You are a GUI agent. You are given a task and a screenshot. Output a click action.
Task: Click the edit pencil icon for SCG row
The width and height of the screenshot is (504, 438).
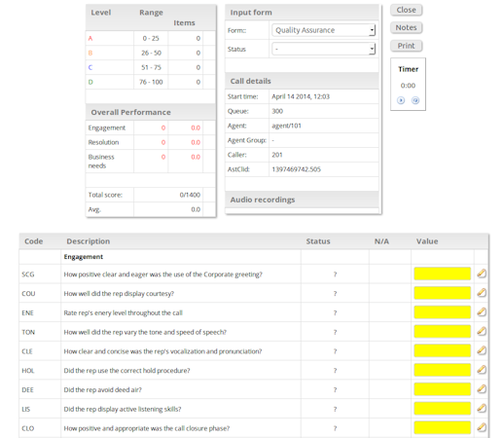(x=482, y=274)
